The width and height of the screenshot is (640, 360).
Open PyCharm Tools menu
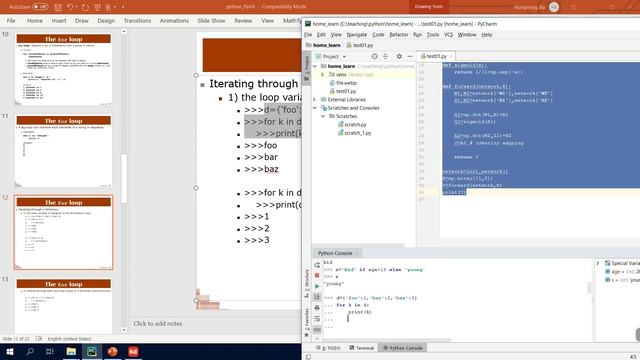click(433, 35)
